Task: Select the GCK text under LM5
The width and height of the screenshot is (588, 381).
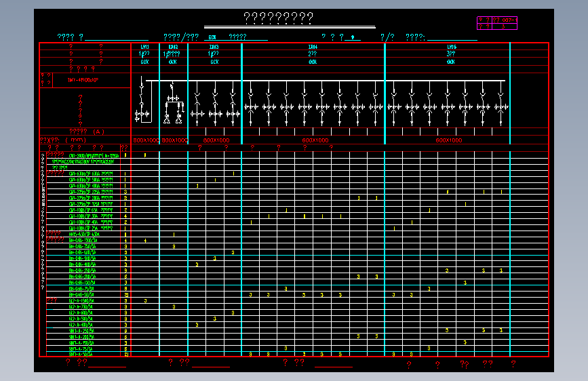Action: pos(451,62)
